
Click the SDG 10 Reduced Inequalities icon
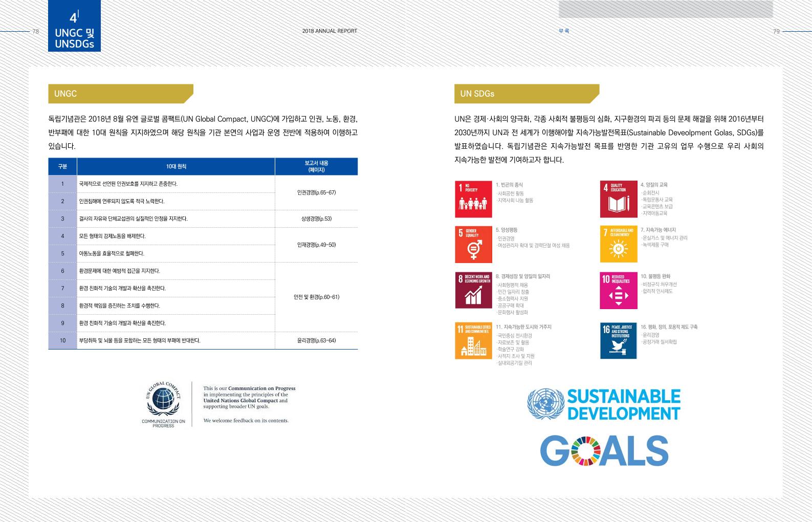(619, 290)
